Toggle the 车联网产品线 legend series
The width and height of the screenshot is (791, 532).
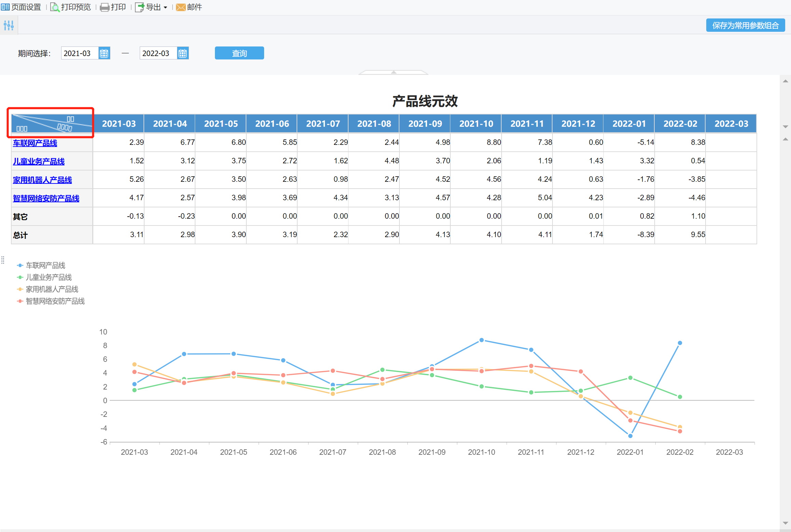pos(45,265)
